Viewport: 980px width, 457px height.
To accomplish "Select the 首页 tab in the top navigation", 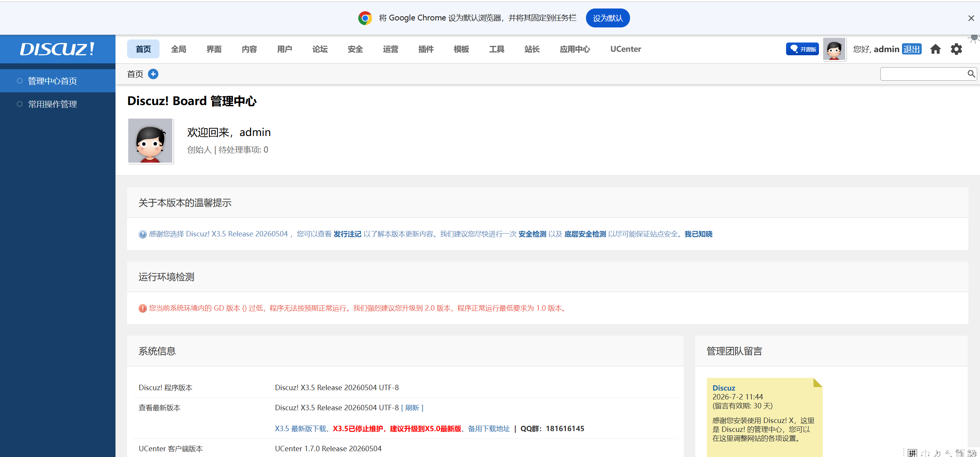I will [143, 49].
